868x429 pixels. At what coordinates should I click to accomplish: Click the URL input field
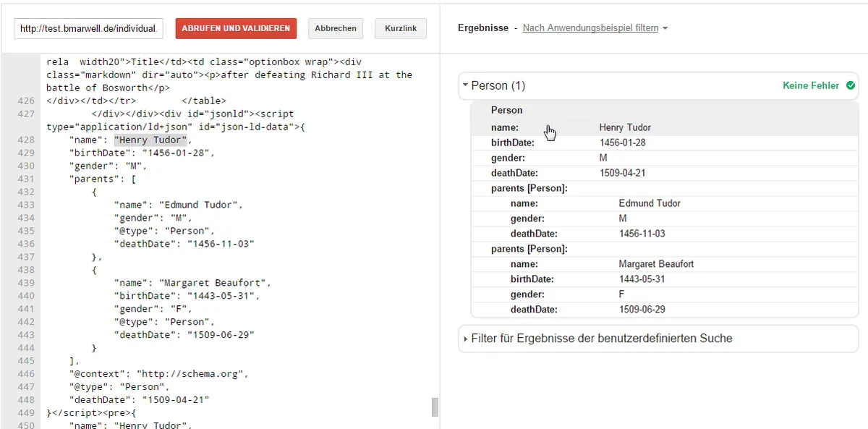[88, 28]
